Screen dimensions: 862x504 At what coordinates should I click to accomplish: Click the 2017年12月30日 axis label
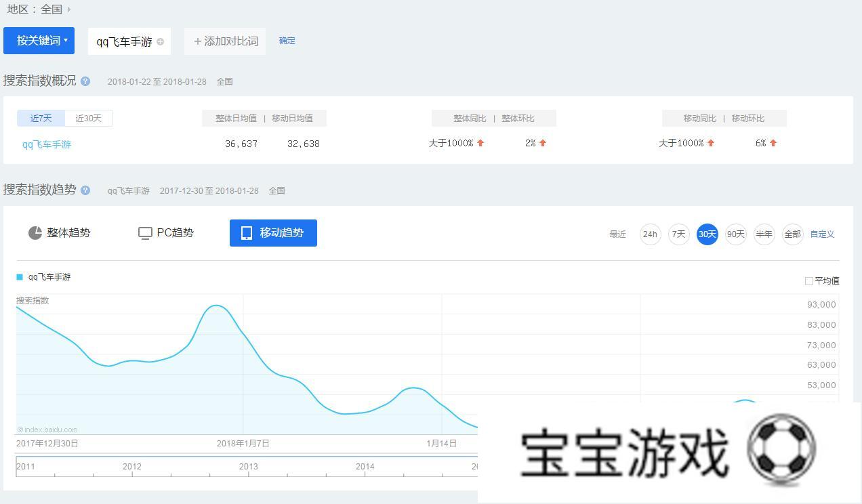[47, 444]
